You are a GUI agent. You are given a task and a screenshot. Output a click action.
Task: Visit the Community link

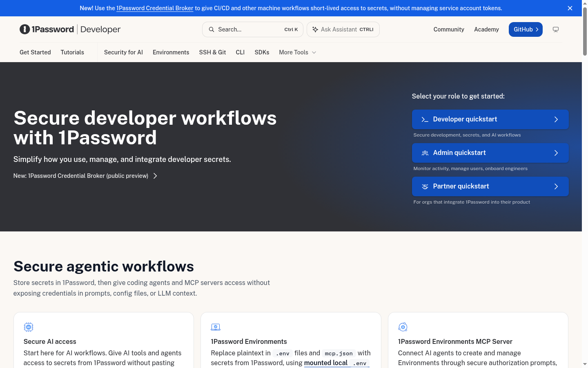(x=449, y=29)
